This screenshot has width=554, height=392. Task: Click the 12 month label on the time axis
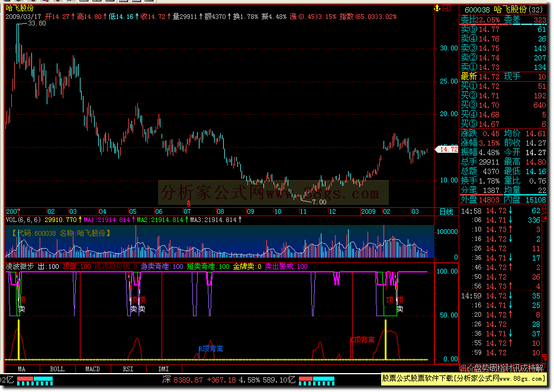pyautogui.click(x=332, y=212)
